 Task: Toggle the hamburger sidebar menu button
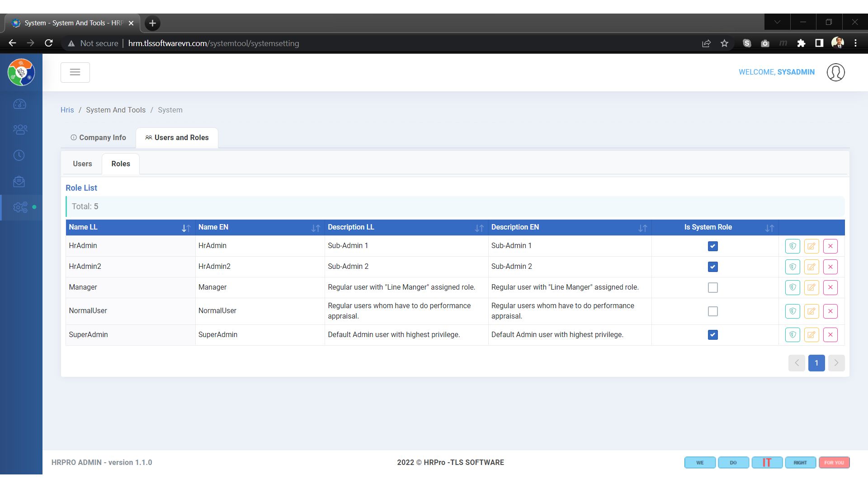tap(75, 72)
